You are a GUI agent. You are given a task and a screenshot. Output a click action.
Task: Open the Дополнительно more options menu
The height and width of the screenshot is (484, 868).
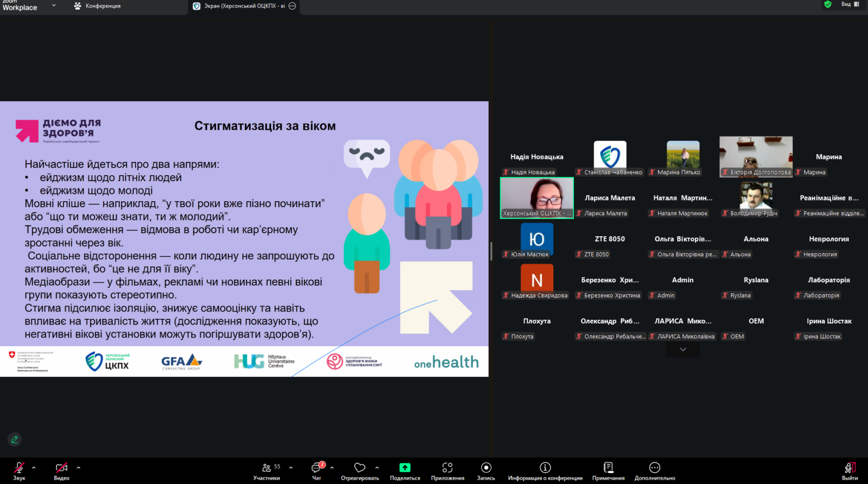tap(655, 469)
